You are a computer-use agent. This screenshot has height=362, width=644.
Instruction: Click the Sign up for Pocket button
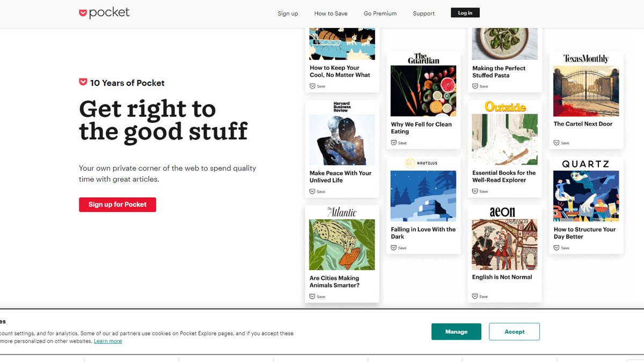pos(118,204)
